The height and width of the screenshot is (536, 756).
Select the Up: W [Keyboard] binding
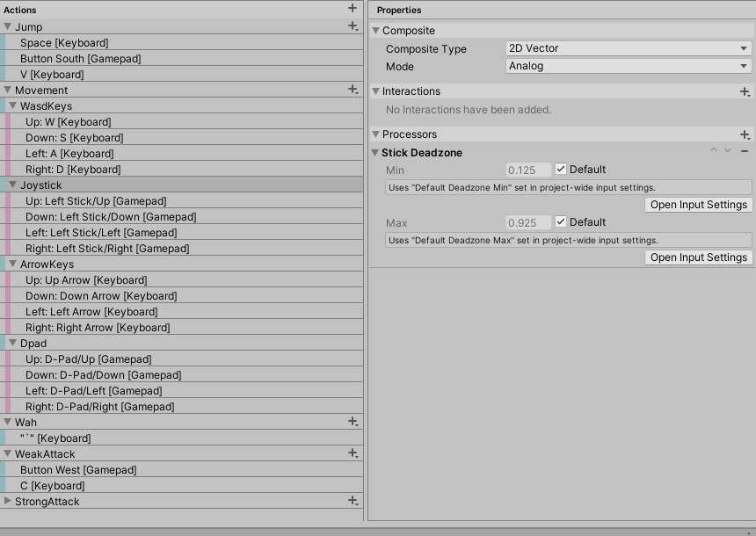[x=182, y=121]
